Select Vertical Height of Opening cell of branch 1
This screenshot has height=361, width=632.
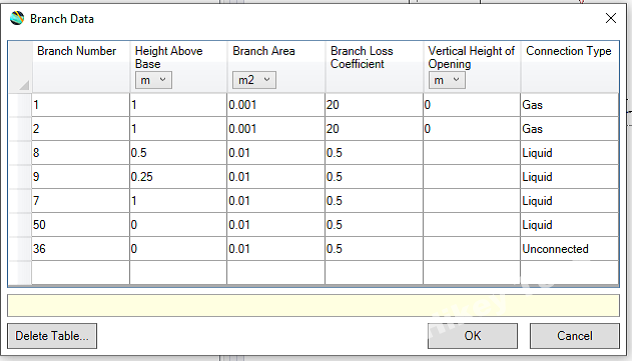(472, 105)
